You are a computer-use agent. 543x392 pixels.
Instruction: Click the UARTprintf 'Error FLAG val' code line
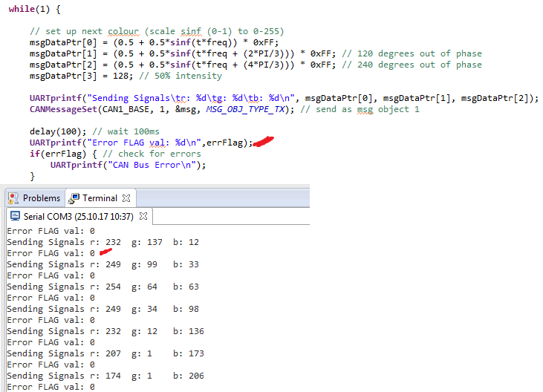coord(141,143)
